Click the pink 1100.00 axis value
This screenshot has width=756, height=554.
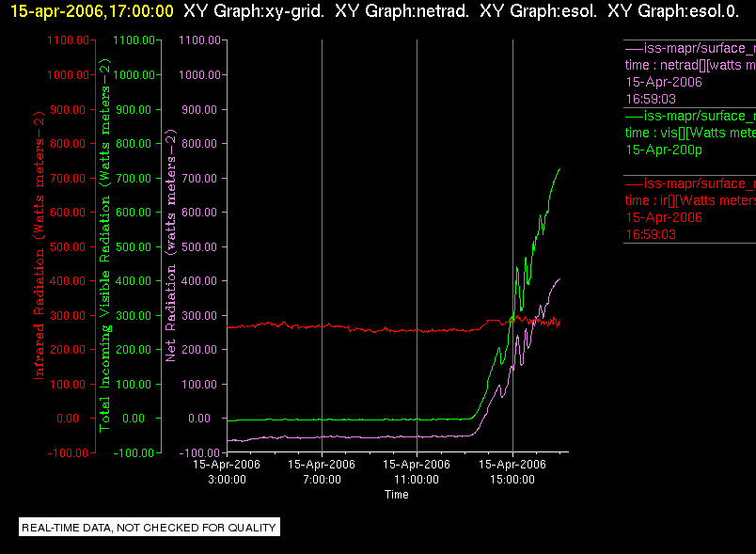[199, 40]
